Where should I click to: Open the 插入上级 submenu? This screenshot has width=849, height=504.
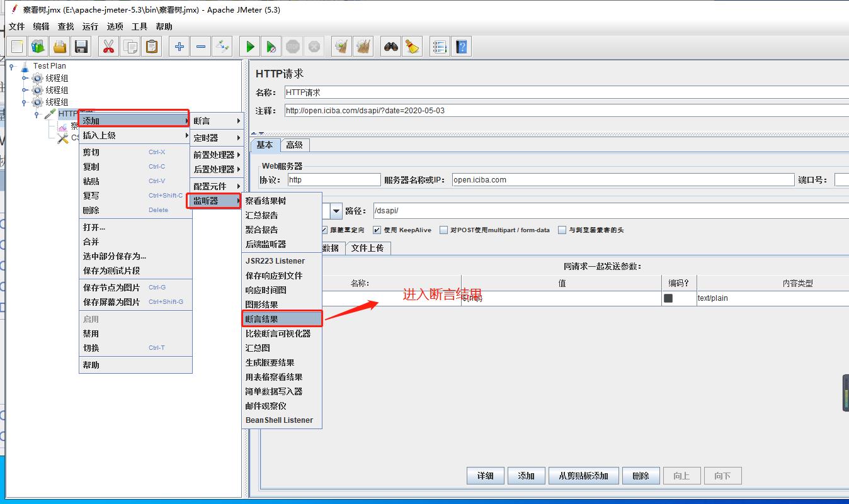(135, 135)
